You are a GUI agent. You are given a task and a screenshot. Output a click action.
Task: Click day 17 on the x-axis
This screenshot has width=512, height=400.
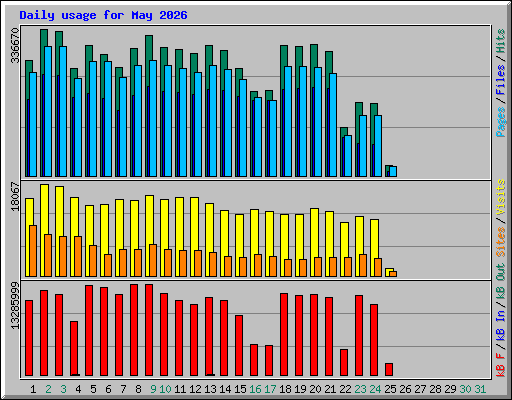[x=270, y=389]
